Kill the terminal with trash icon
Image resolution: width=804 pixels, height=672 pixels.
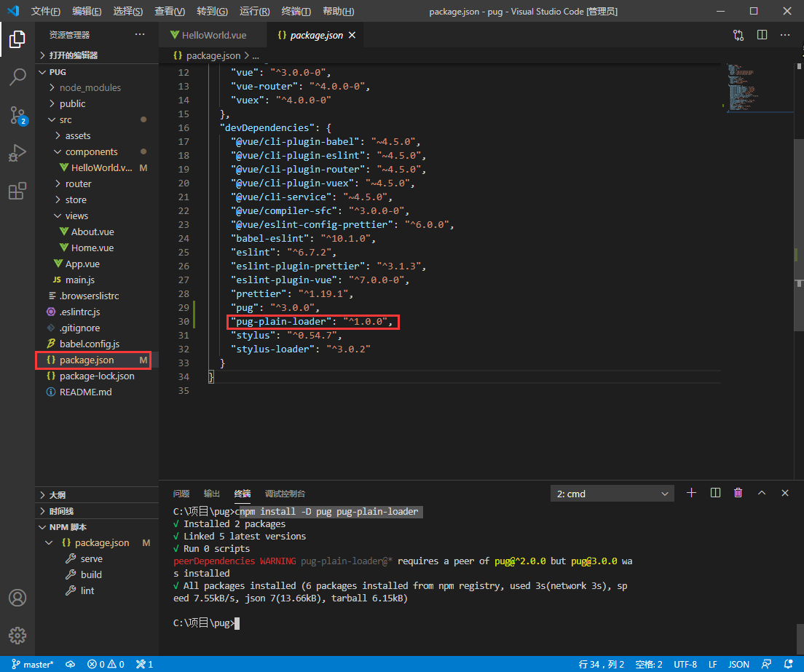(x=738, y=493)
